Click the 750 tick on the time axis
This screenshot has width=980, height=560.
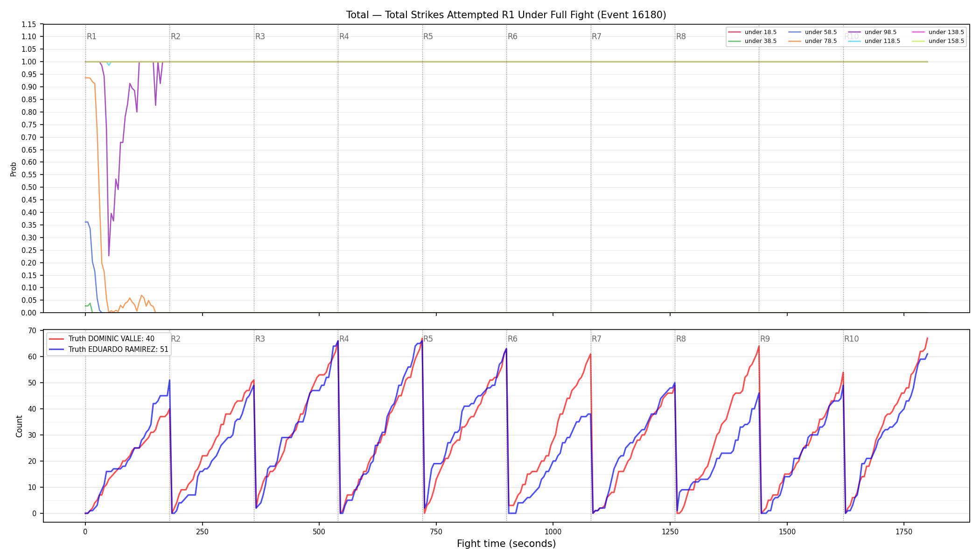[436, 532]
